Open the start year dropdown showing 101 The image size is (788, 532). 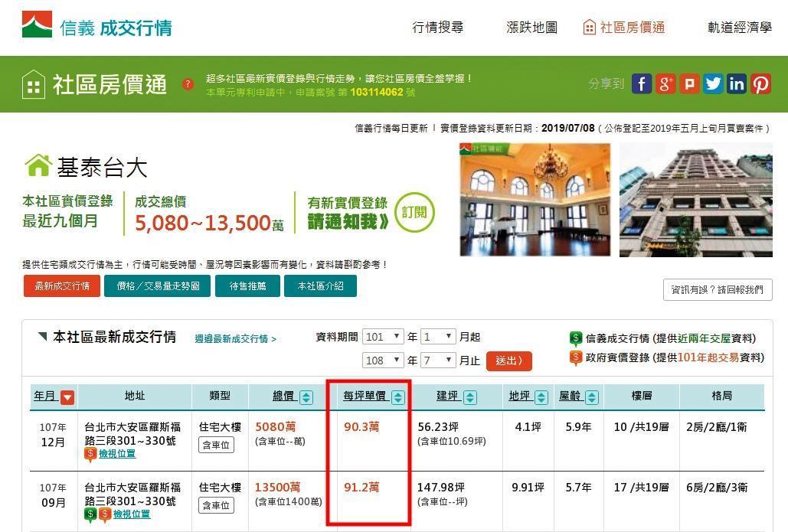383,337
